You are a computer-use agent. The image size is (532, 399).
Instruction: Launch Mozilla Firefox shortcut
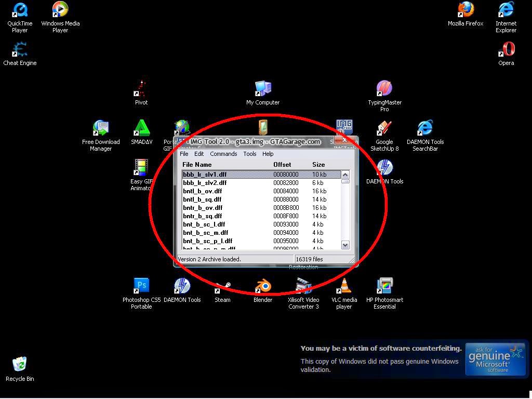pos(465,14)
